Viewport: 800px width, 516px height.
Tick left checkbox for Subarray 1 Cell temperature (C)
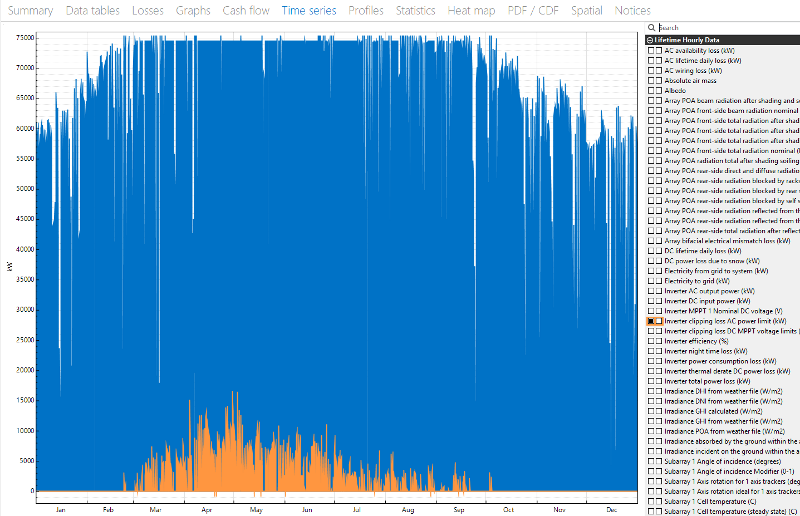tap(650, 501)
